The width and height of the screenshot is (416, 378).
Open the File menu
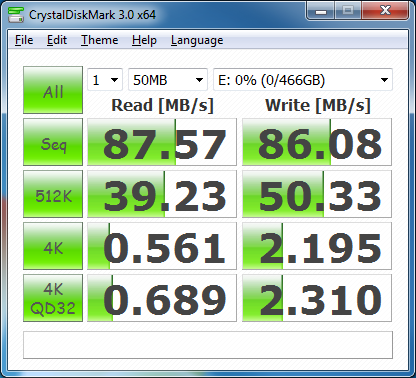pyautogui.click(x=24, y=40)
